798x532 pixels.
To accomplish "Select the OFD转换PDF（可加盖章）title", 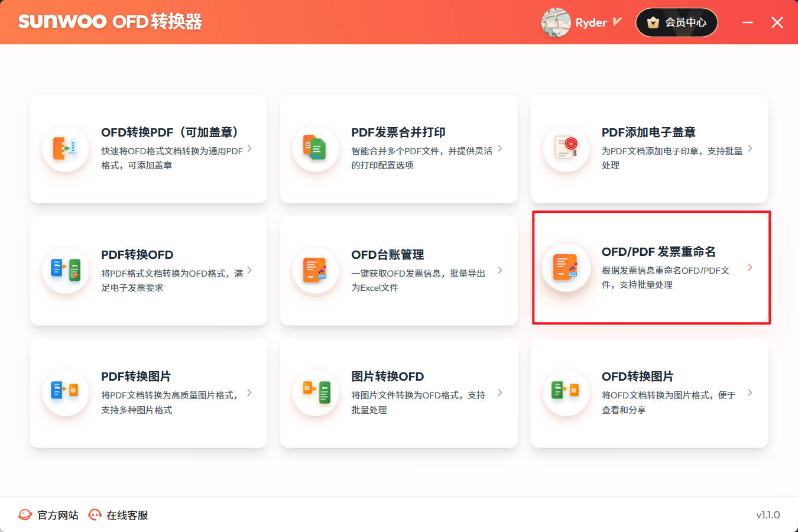I will point(170,132).
